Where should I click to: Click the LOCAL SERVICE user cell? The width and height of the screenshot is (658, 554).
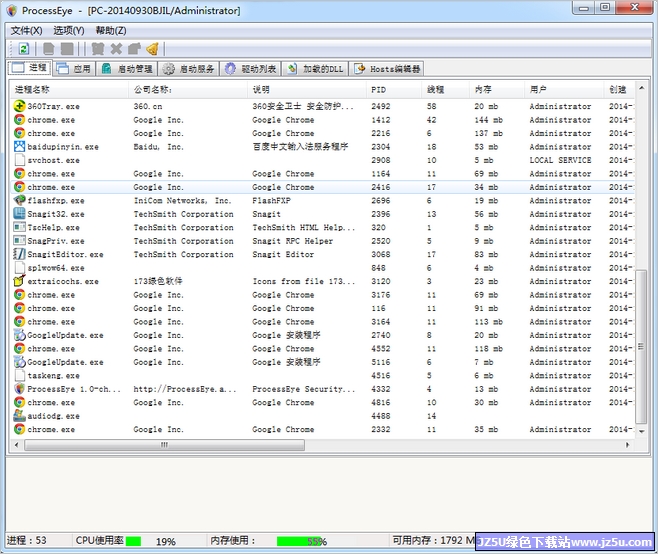click(561, 160)
